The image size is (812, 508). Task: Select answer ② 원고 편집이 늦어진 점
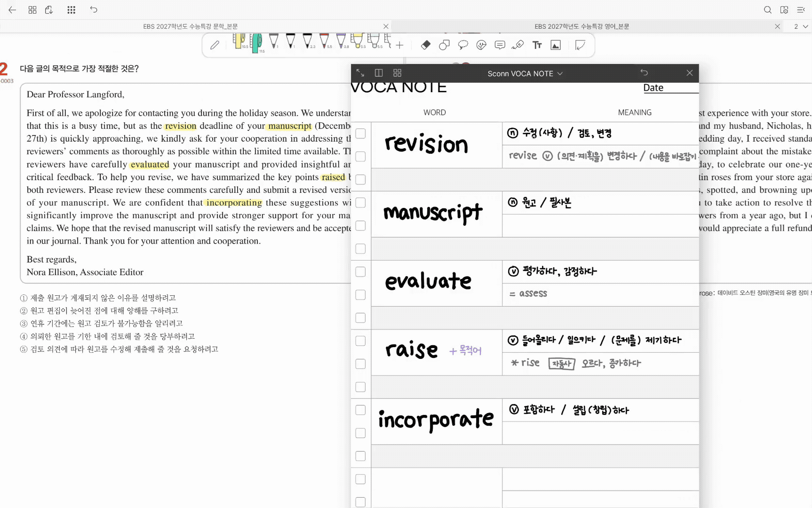99,310
